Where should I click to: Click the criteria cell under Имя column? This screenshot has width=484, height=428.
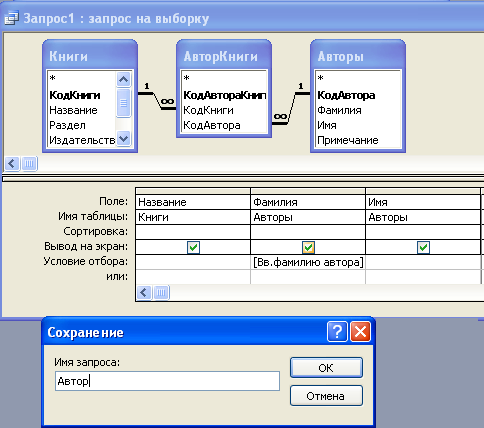[423, 262]
